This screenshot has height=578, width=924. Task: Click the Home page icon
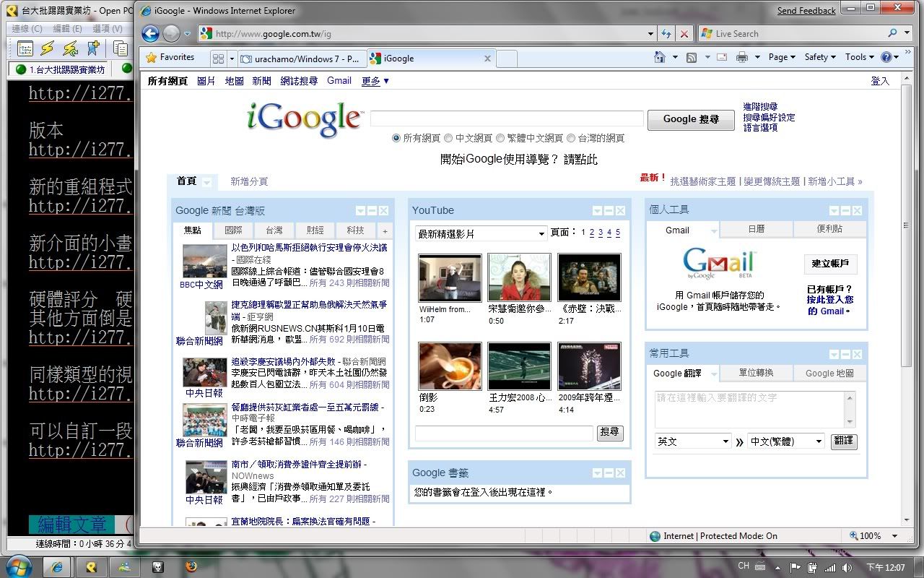[659, 57]
